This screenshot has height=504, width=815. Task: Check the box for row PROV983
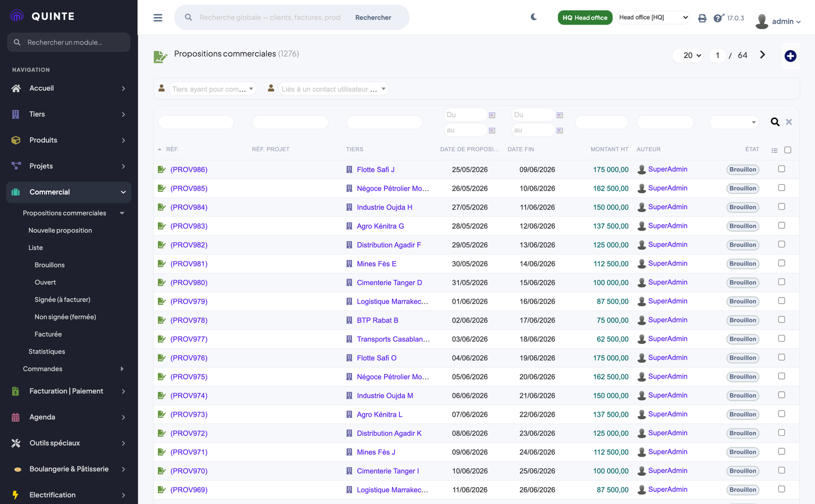coord(782,226)
